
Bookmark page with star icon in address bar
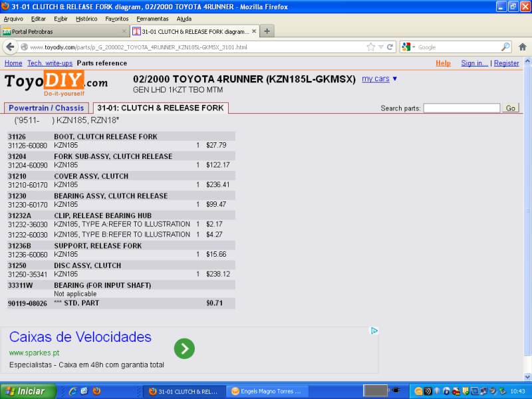pyautogui.click(x=371, y=47)
